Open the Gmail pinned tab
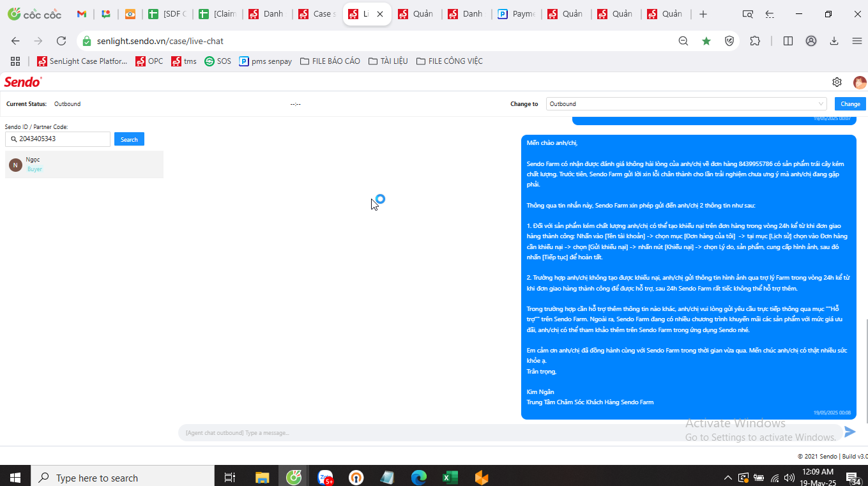The image size is (868, 486). click(x=81, y=14)
